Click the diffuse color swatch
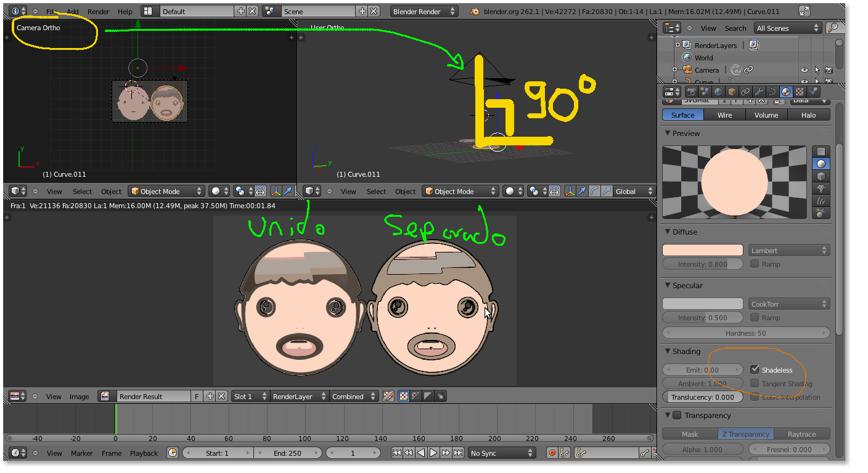The height and width of the screenshot is (473, 868). [703, 250]
